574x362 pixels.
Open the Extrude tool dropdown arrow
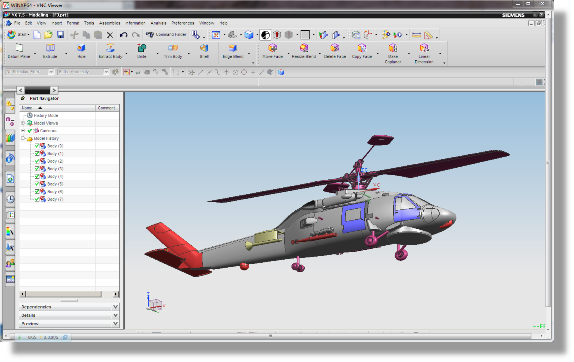66,54
